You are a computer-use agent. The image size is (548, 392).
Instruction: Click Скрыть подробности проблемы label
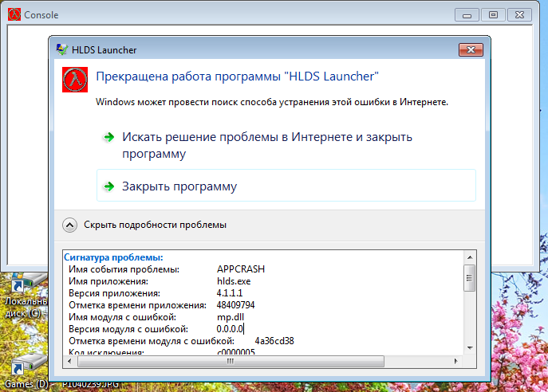155,225
